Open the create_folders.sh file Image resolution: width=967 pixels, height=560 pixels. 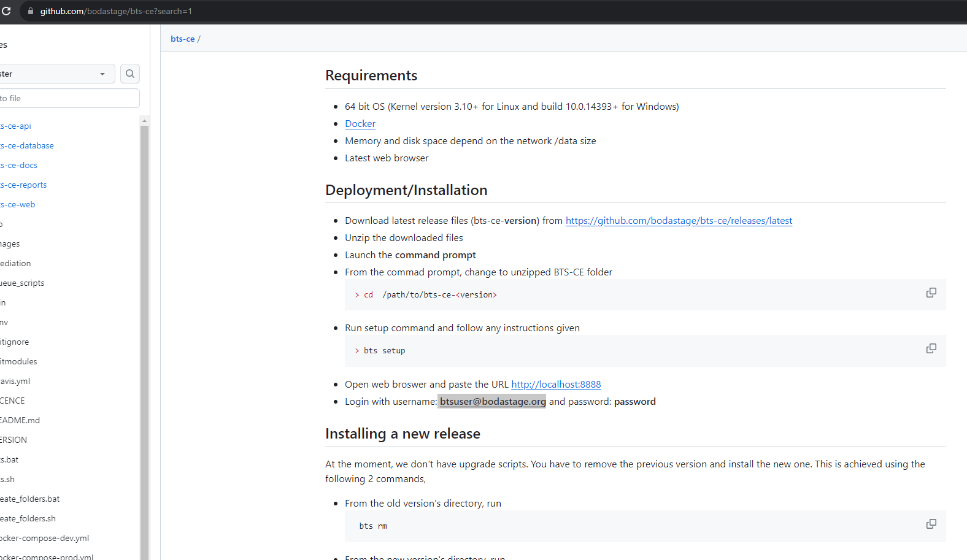28,518
